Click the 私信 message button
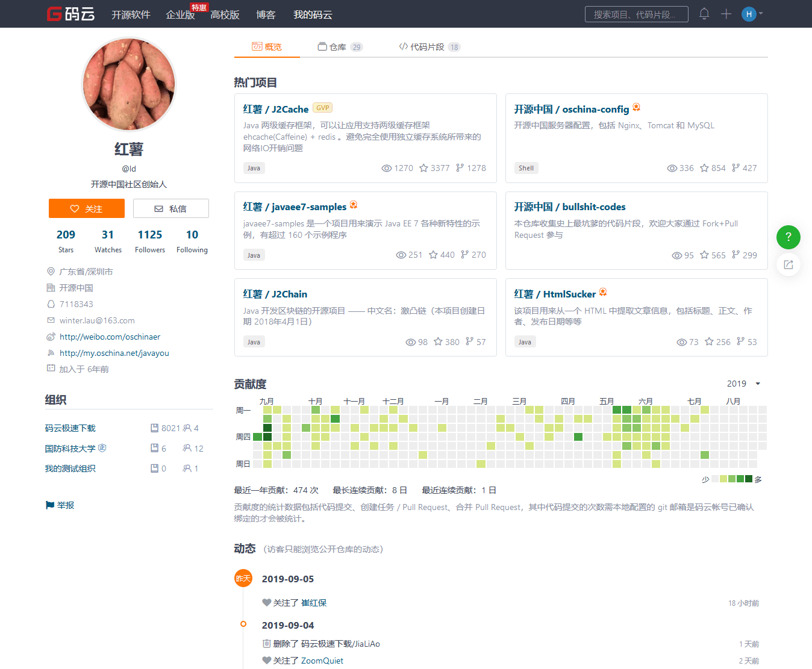The width and height of the screenshot is (812, 669). pyautogui.click(x=171, y=208)
